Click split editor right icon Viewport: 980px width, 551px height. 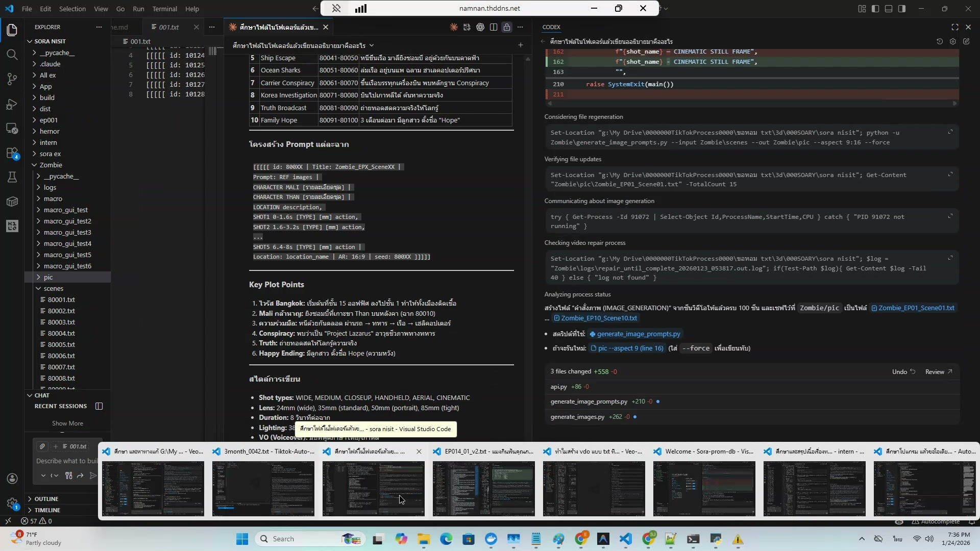click(493, 27)
